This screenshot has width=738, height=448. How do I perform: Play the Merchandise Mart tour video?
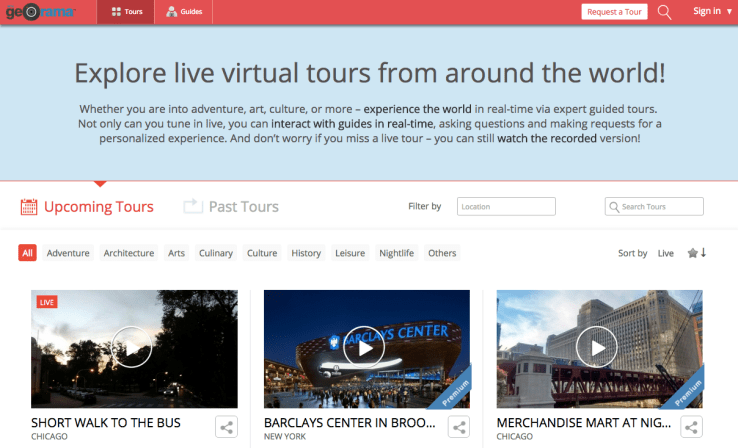(597, 347)
